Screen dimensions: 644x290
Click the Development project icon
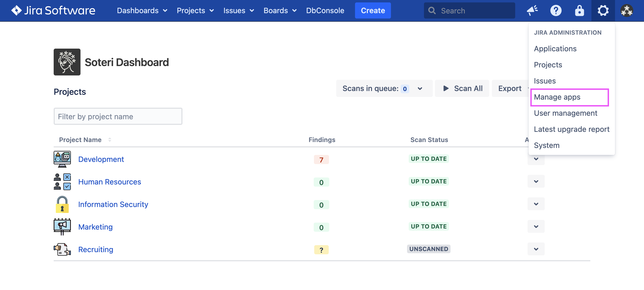tap(62, 159)
